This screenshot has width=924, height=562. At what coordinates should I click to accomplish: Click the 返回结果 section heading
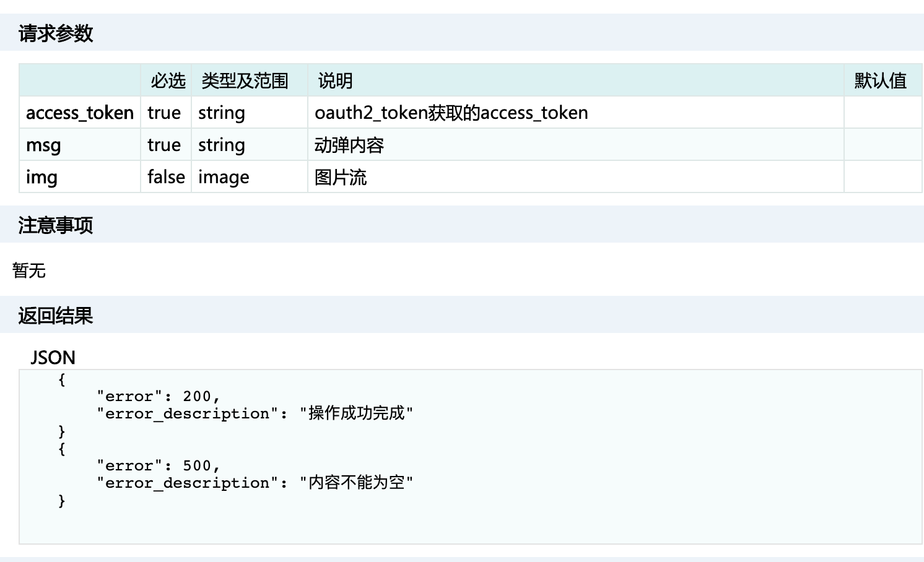[x=56, y=316]
